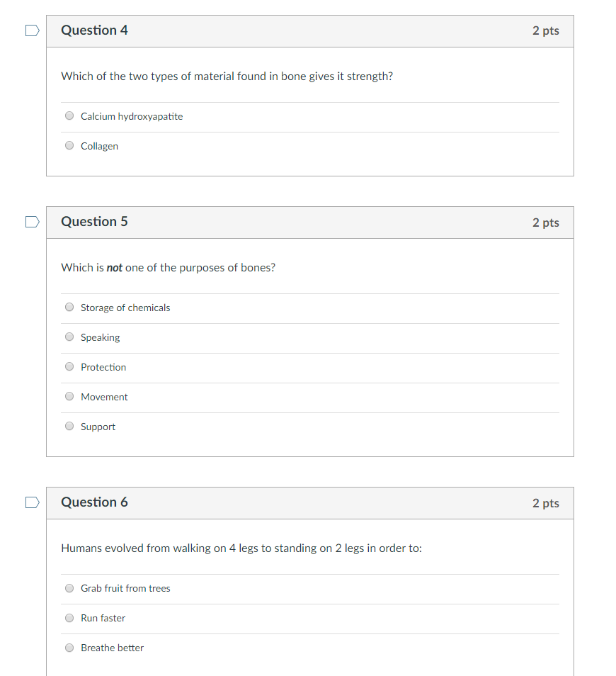Click Question 5's prompt about bone purposes
Image resolution: width=616 pixels, height=676 pixels.
pyautogui.click(x=168, y=268)
